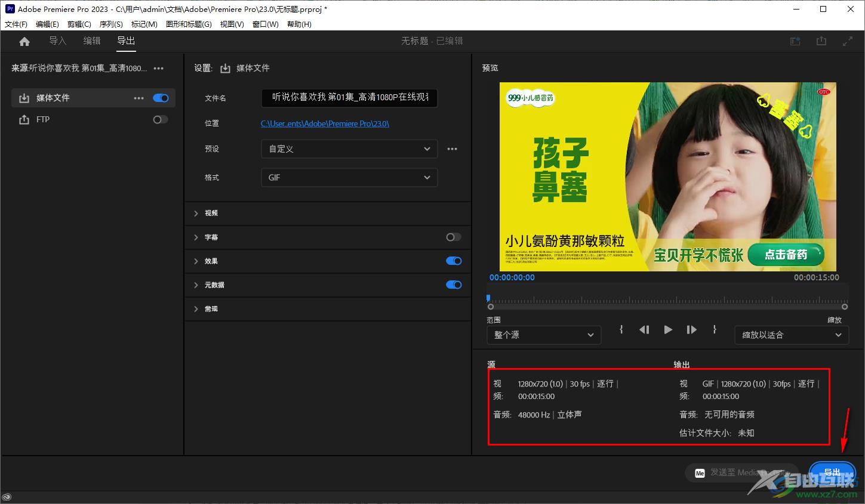Open the 序列(S) menu
This screenshot has height=504, width=865.
(111, 24)
